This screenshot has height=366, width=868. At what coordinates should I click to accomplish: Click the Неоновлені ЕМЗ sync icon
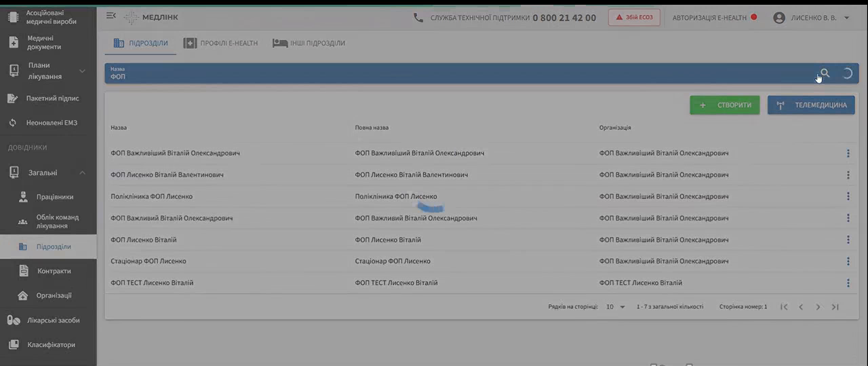tap(13, 123)
